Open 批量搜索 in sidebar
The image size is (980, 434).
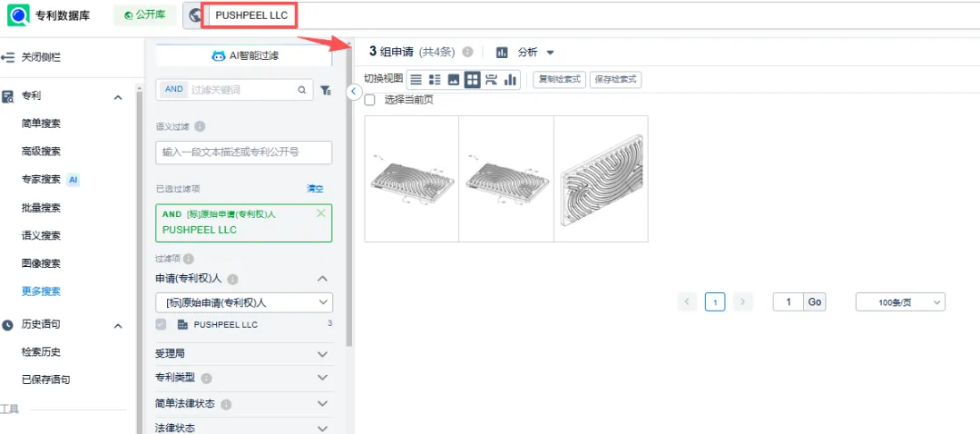[x=41, y=208]
